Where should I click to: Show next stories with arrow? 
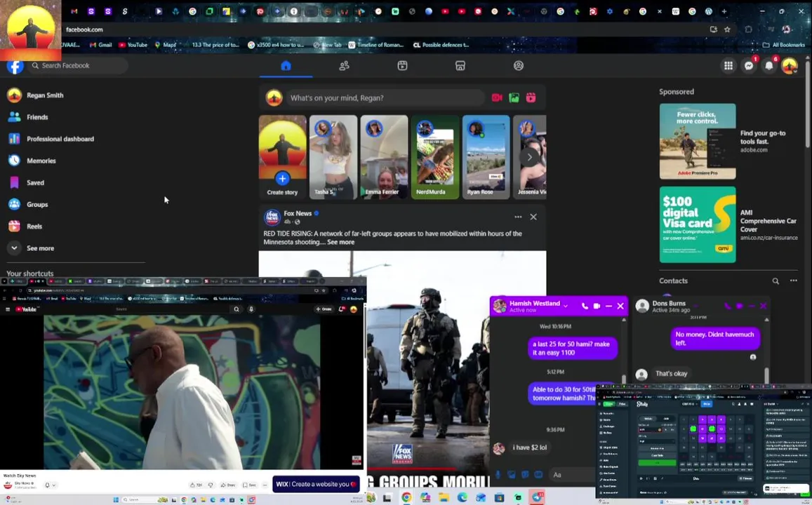pos(529,157)
